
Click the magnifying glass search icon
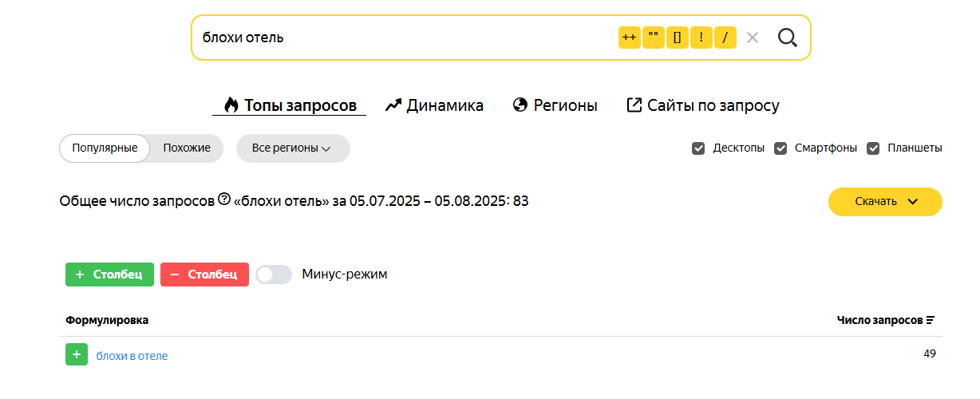point(788,38)
